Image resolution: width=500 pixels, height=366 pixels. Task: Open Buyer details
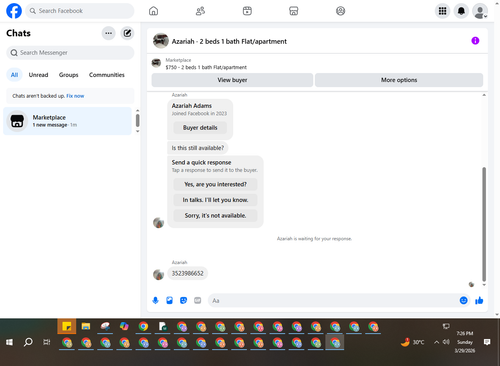click(200, 128)
